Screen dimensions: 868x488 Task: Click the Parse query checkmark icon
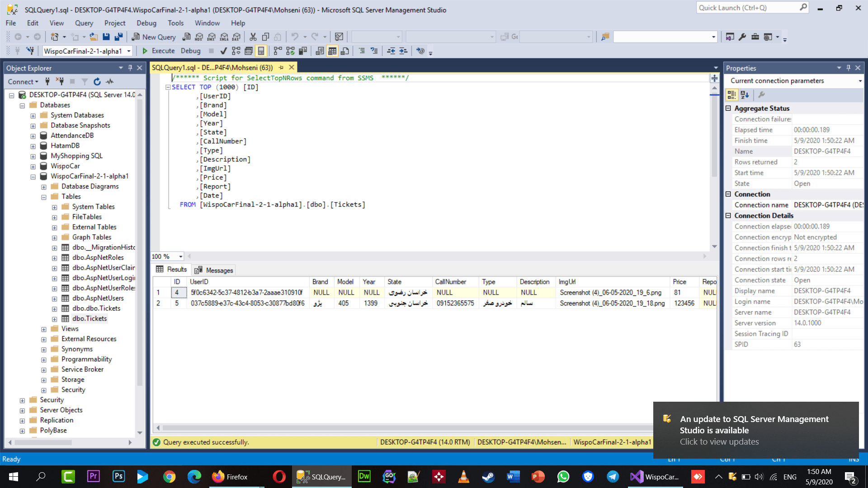(223, 51)
